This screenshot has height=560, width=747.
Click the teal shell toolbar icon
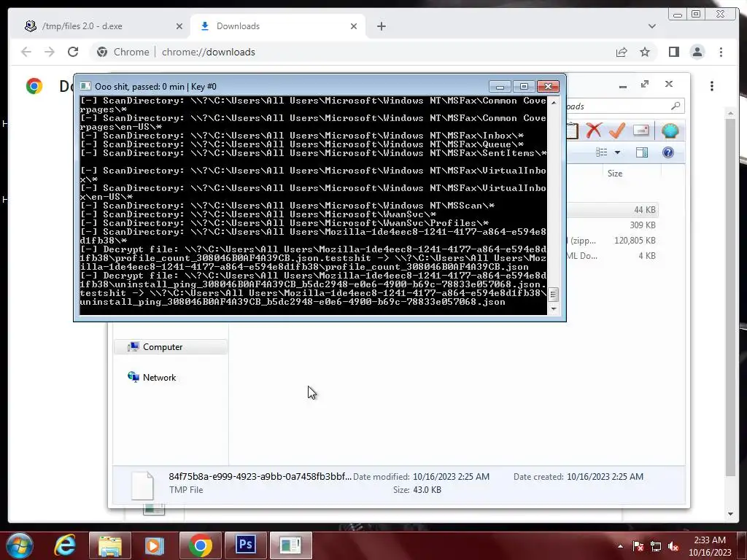coord(670,131)
